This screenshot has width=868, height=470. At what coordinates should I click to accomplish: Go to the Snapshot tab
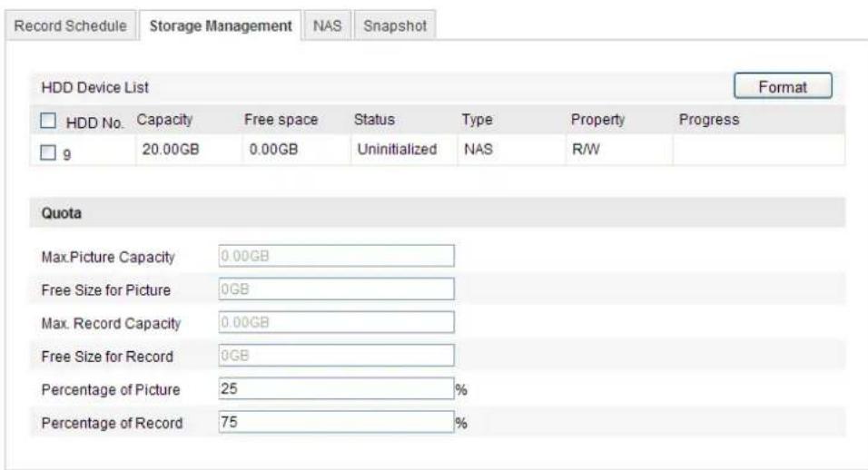point(395,26)
